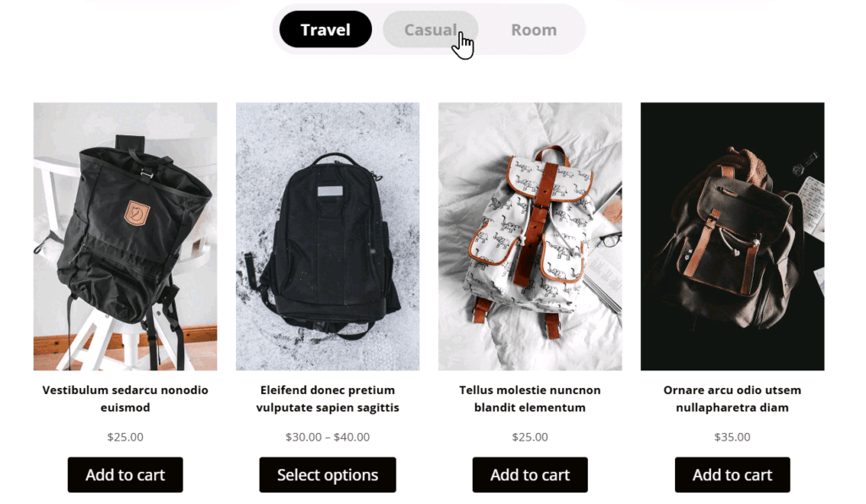Click Select options for Eleifend donec product
This screenshot has width=866, height=504.
(327, 474)
